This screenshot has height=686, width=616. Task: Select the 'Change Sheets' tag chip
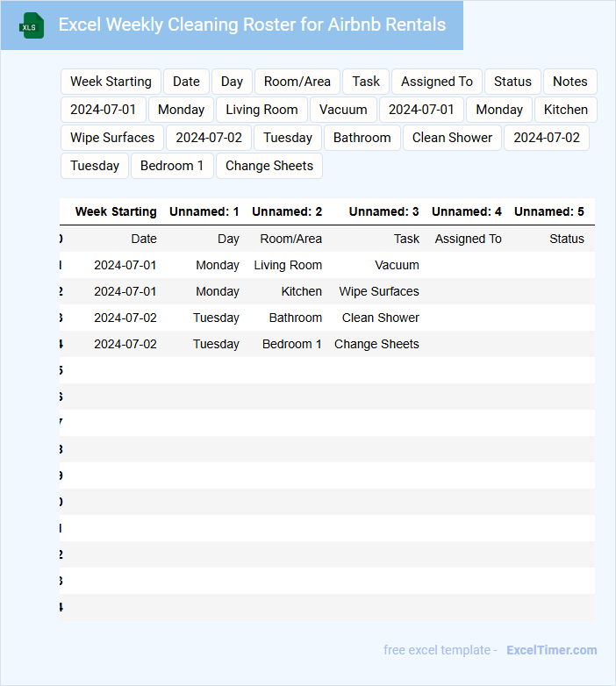pos(269,166)
